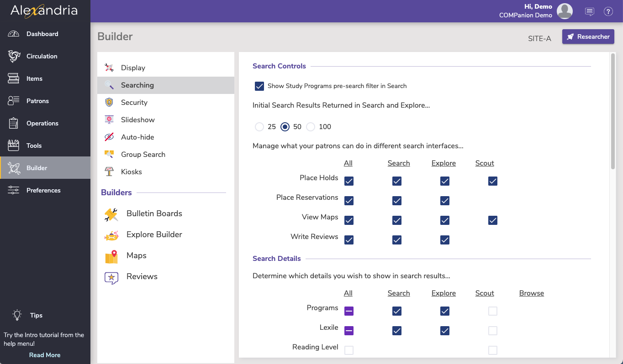Click the Alexandria logo

(x=44, y=11)
